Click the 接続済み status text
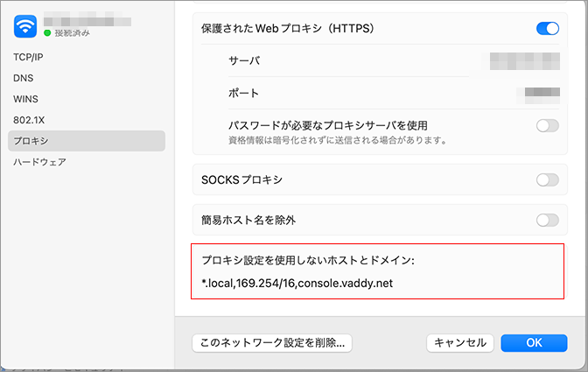This screenshot has width=588, height=372. click(72, 33)
